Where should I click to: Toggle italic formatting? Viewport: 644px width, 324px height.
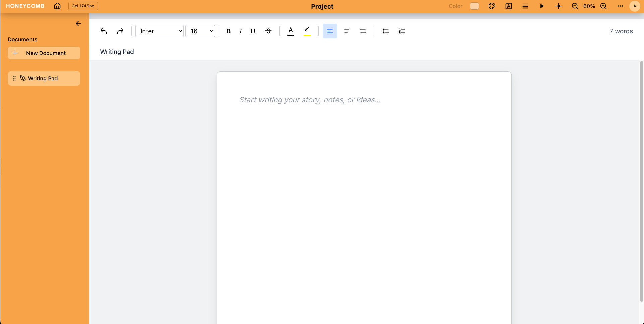(x=241, y=31)
